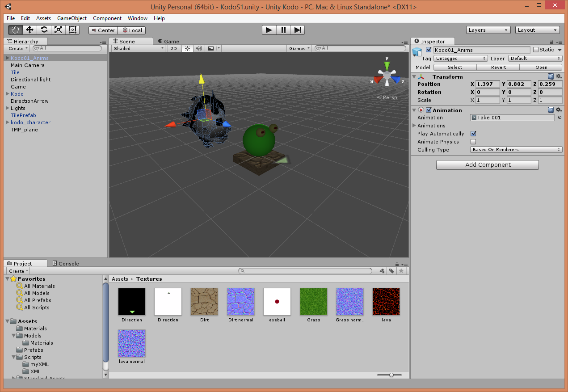Viewport: 568px width, 392px height.
Task: Disable the Animation component checkbox
Action: click(429, 110)
